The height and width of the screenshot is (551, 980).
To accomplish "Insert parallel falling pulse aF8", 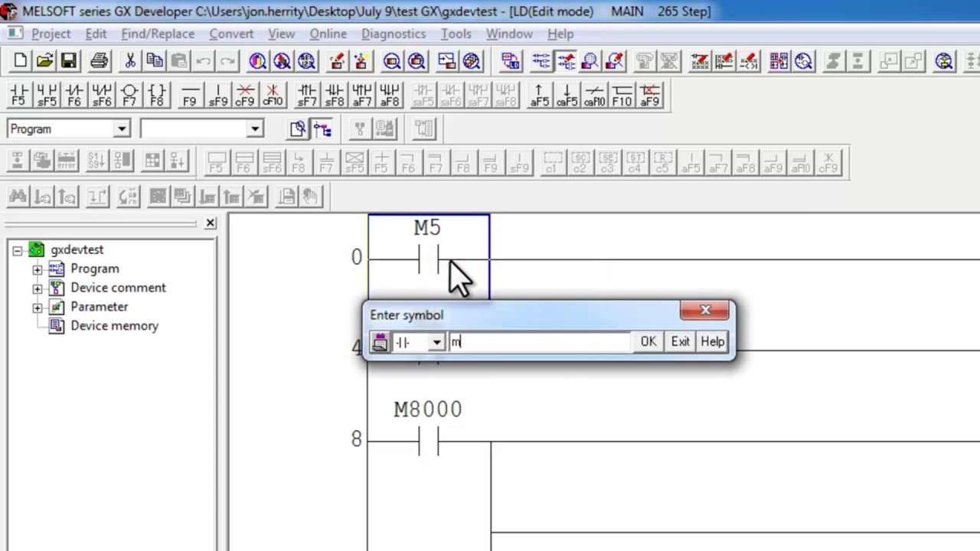I will pos(390,95).
